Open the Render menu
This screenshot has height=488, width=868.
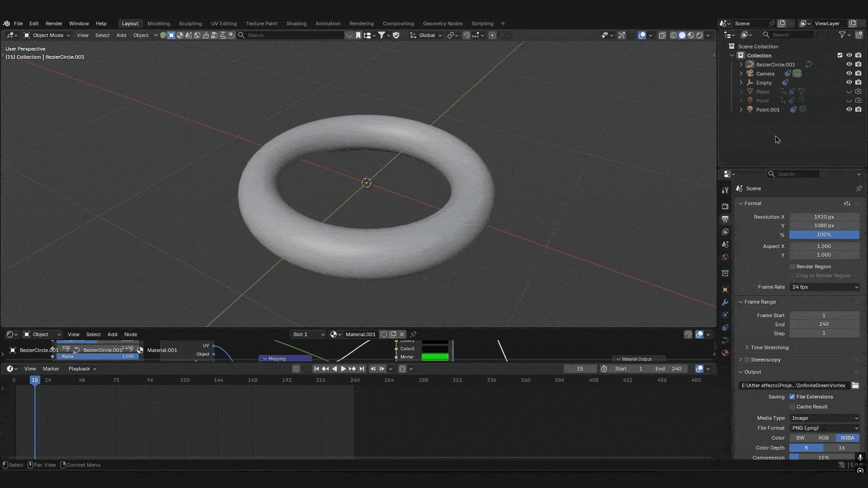[x=54, y=23]
